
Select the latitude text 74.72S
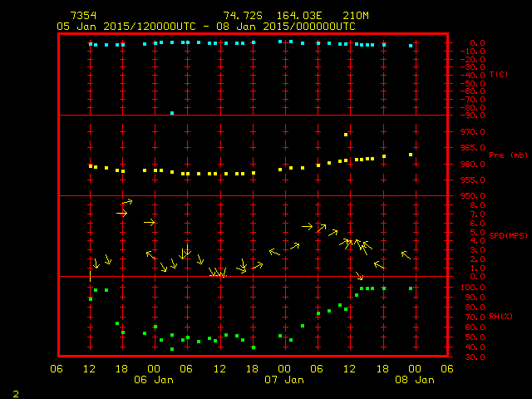click(x=243, y=16)
